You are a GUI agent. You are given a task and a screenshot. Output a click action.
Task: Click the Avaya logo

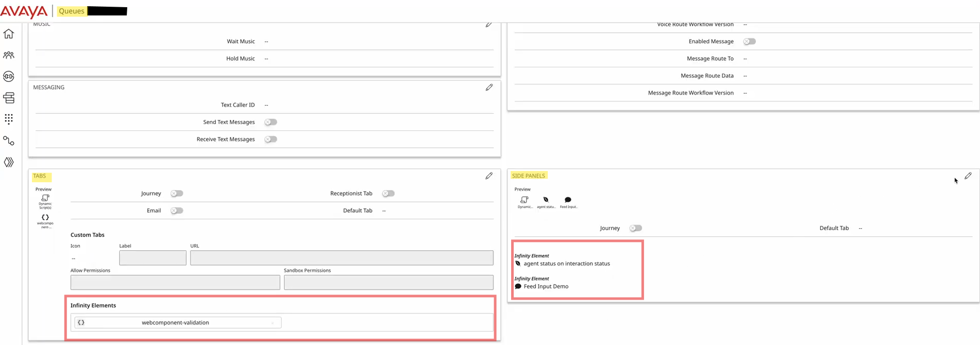point(24,11)
